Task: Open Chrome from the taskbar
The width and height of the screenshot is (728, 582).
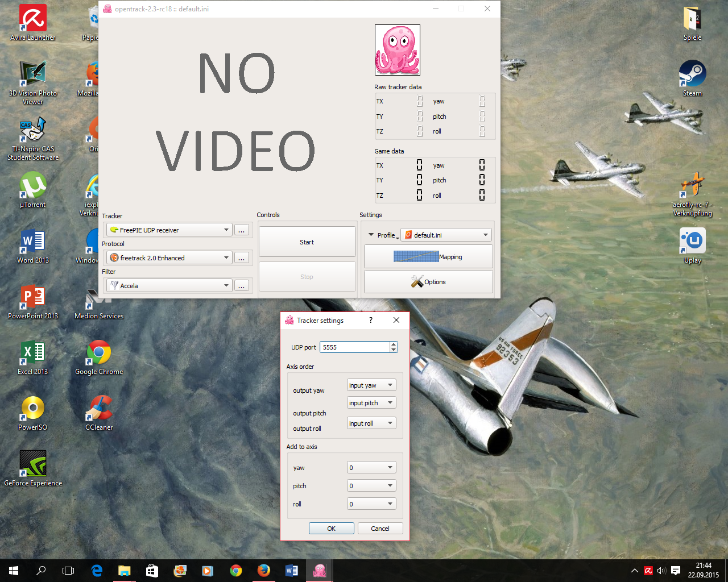Action: pyautogui.click(x=235, y=571)
